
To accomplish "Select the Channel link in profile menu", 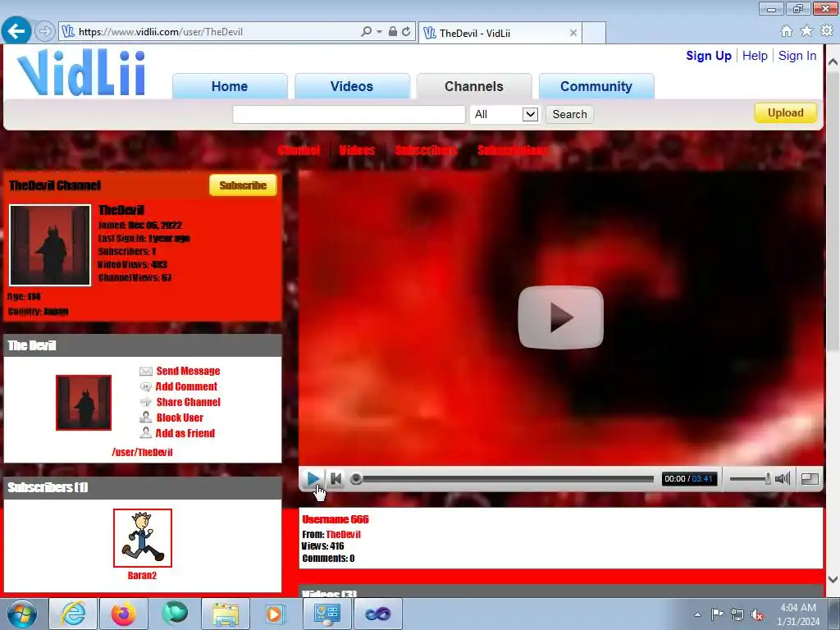I will 299,150.
